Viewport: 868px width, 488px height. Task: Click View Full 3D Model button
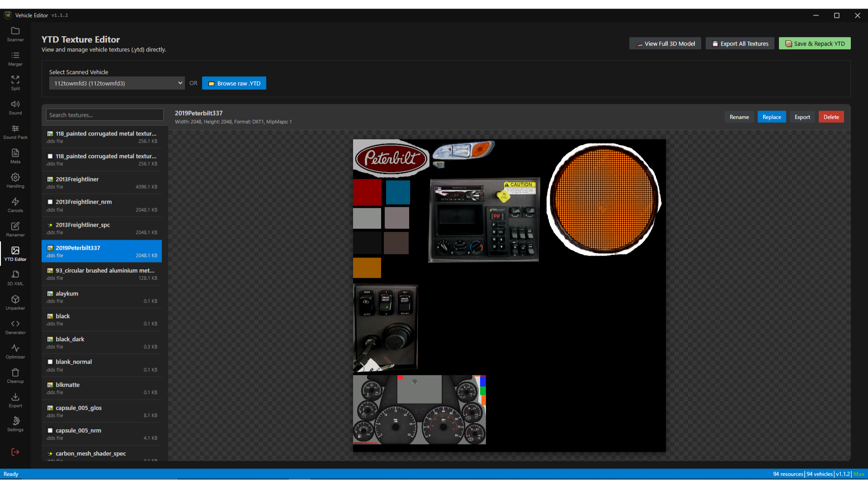[665, 43]
